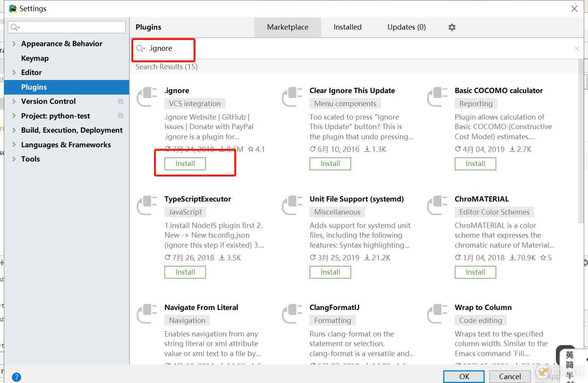Switch to the Installed tab
This screenshot has width=588, height=383.
coord(348,27)
